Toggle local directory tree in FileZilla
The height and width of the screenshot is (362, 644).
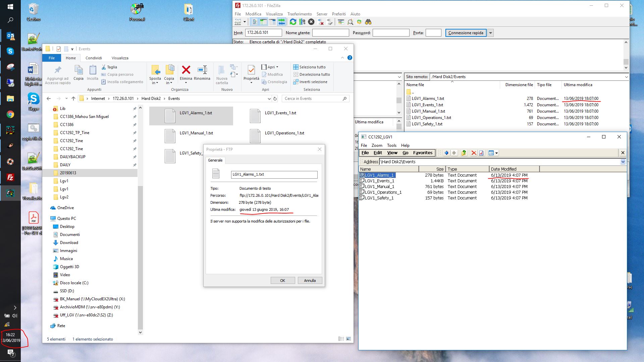point(263,22)
